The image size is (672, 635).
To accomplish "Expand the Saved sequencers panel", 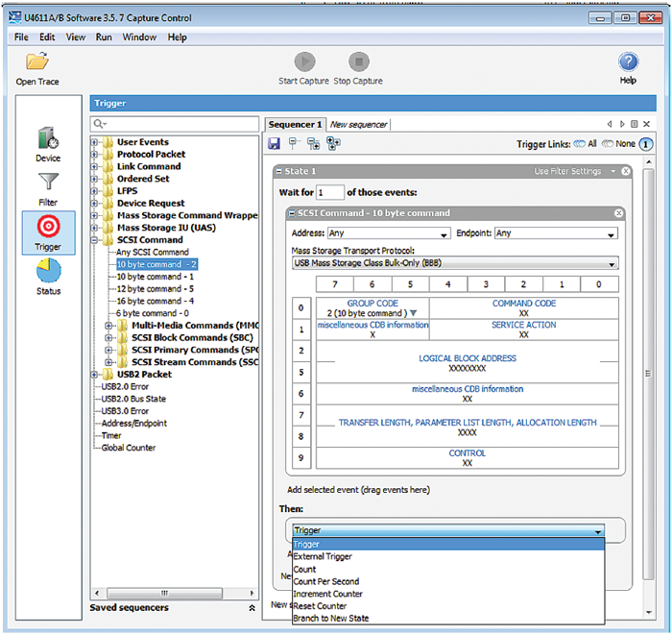I will (x=252, y=607).
